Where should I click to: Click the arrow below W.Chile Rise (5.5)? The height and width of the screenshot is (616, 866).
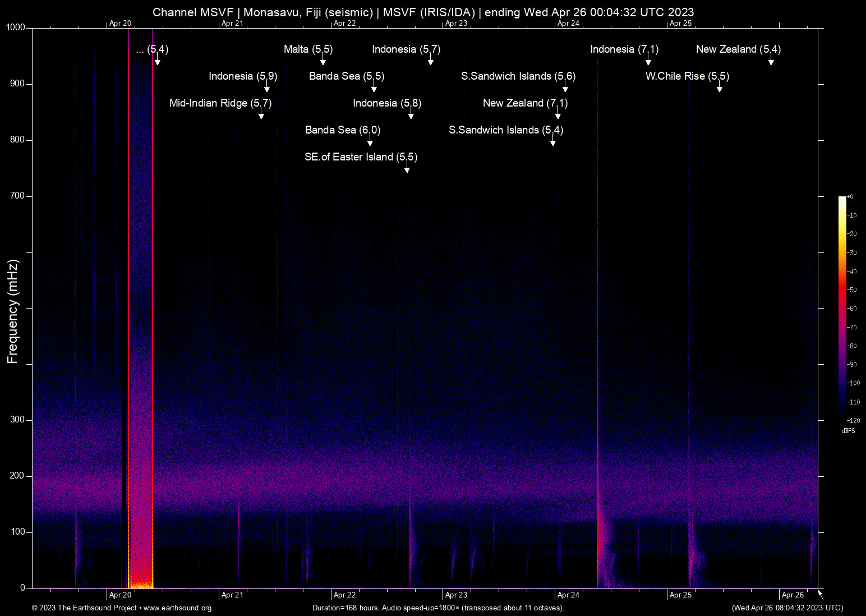point(719,87)
